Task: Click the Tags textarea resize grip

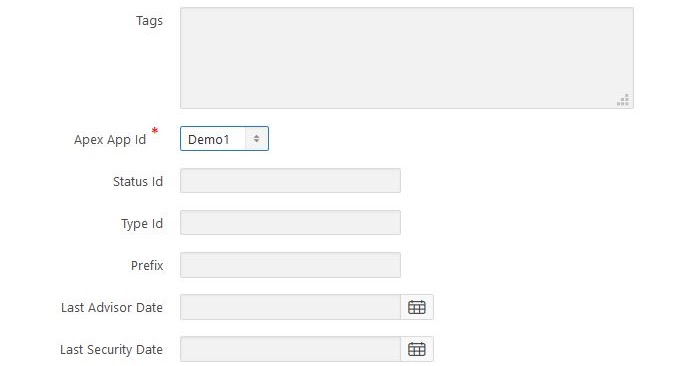Action: point(623,100)
